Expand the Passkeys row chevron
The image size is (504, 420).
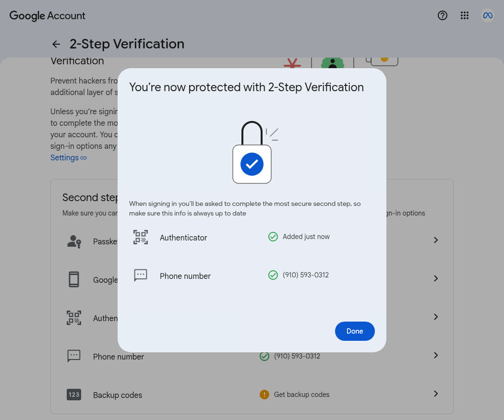coord(436,240)
